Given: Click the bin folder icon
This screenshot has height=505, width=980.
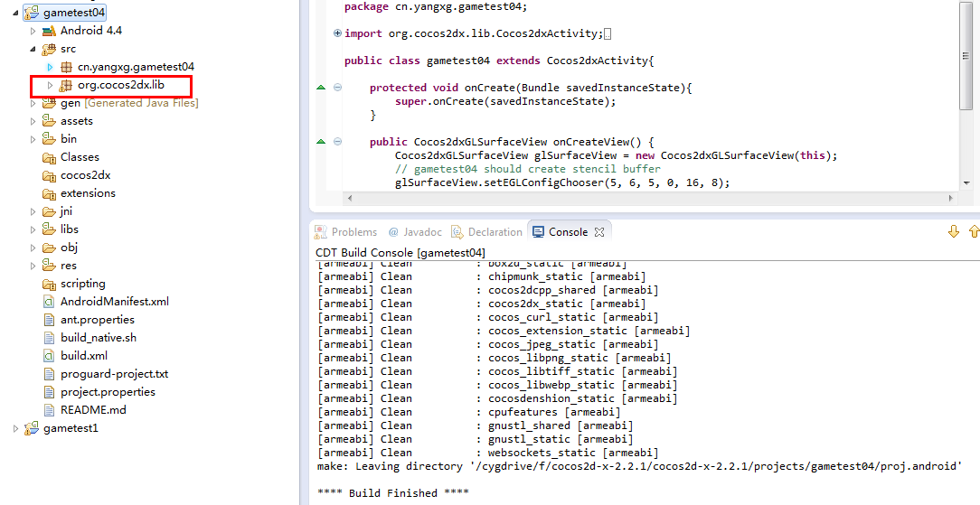Looking at the screenshot, I should tap(49, 139).
